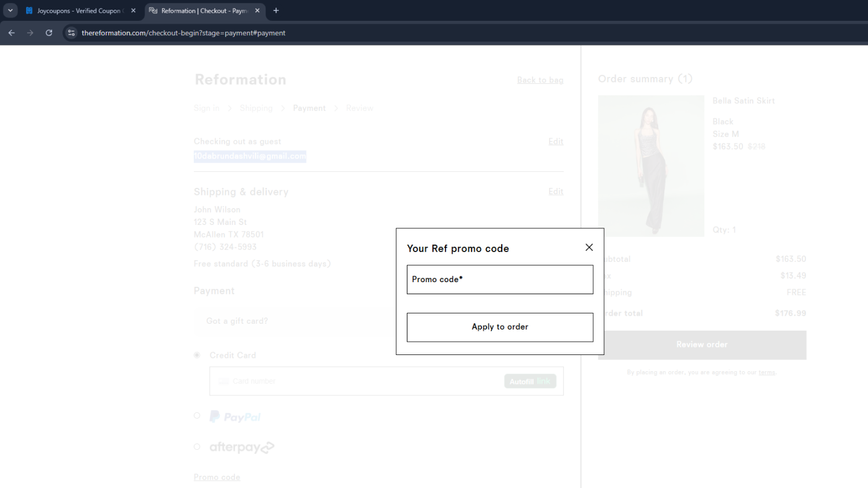Close the Reformation Checkout tab

coord(258,10)
